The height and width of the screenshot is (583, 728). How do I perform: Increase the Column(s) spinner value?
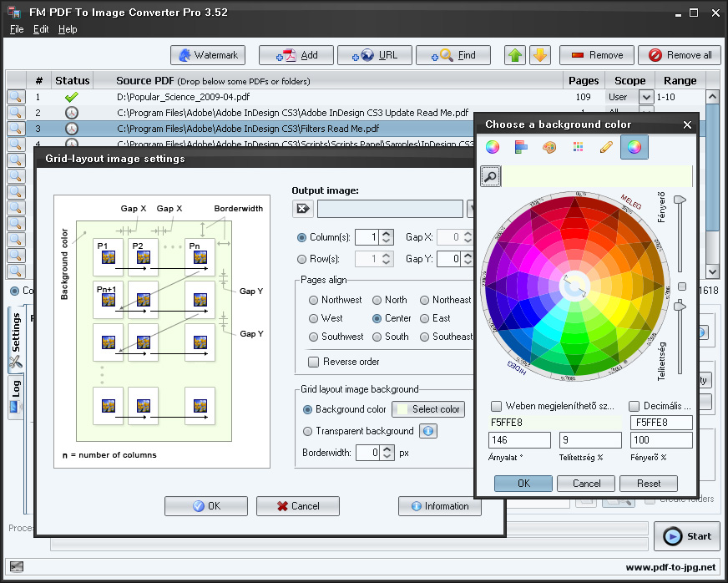coord(387,233)
